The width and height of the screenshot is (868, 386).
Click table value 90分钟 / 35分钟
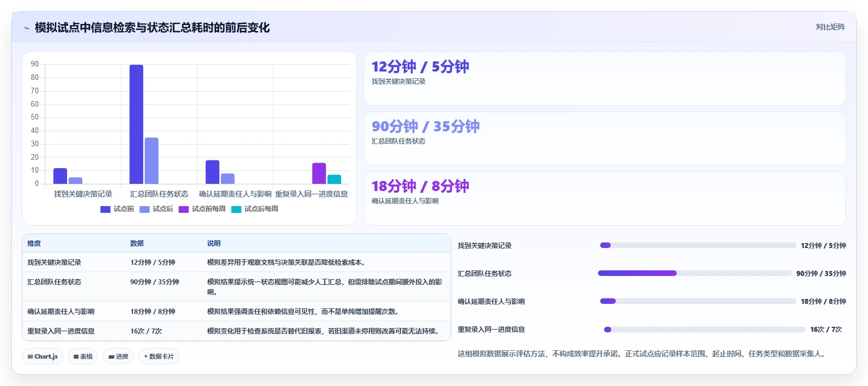click(154, 282)
